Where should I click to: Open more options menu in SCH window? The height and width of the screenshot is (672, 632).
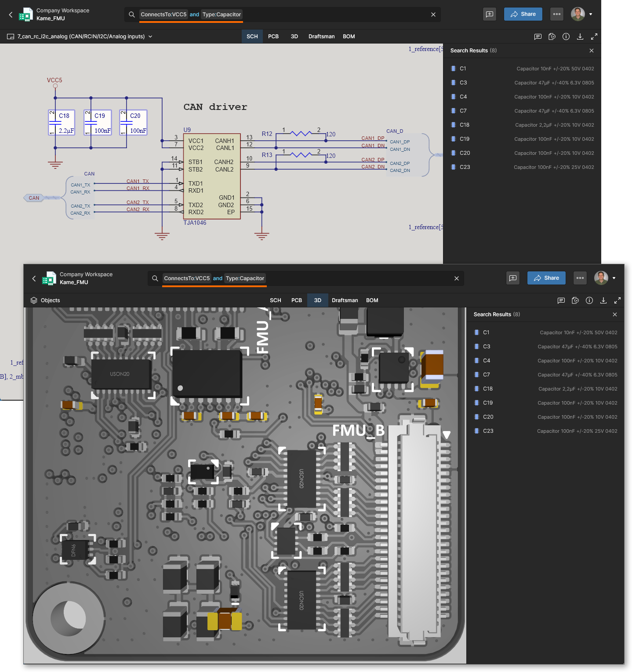tap(557, 14)
